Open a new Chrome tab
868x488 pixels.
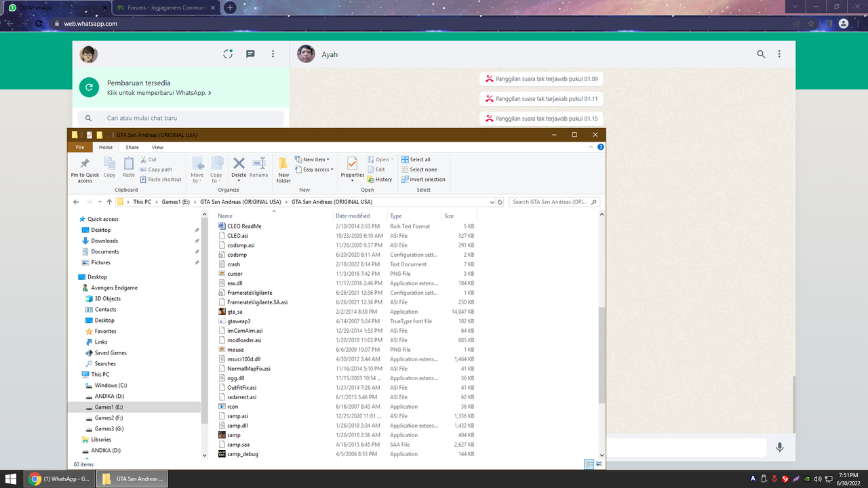[230, 7]
